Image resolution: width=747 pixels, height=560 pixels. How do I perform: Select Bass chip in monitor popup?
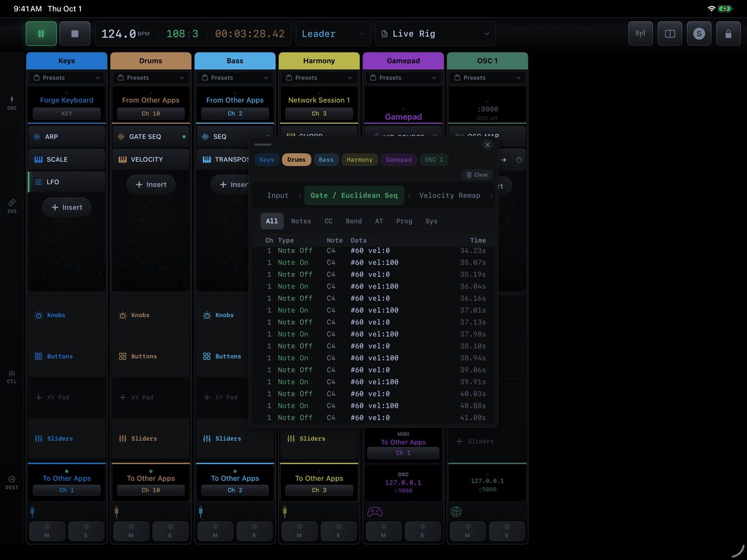click(x=326, y=160)
